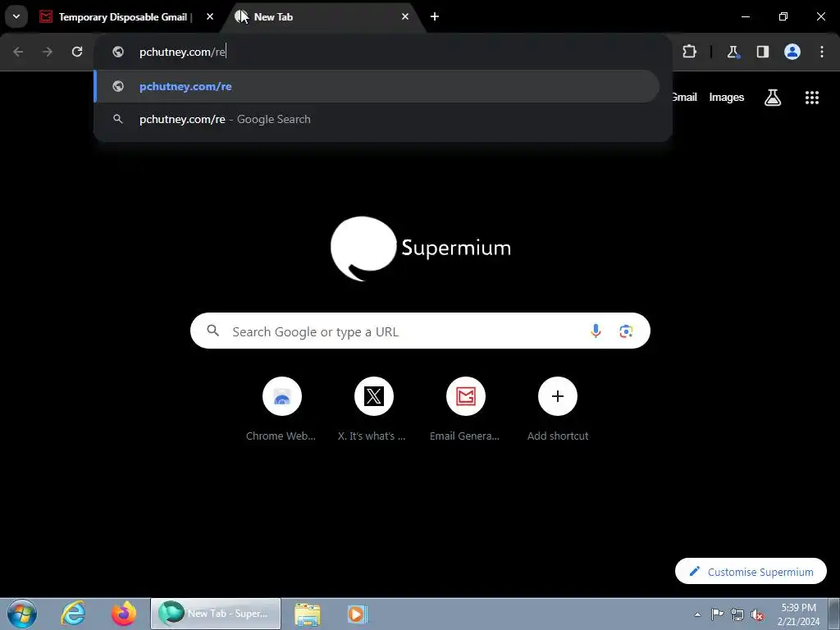Open Windows Explorer from the taskbar
Viewport: 840px width, 630px height.
click(x=308, y=614)
